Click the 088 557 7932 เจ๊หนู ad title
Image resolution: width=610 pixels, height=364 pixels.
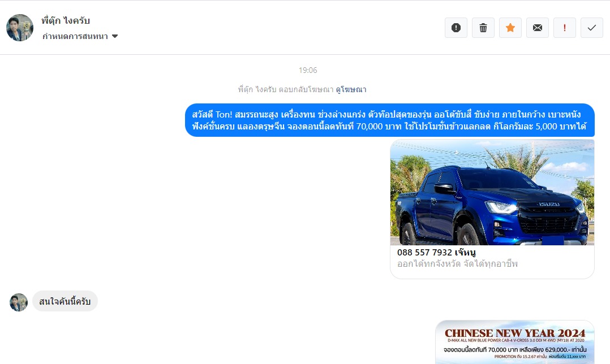436,253
